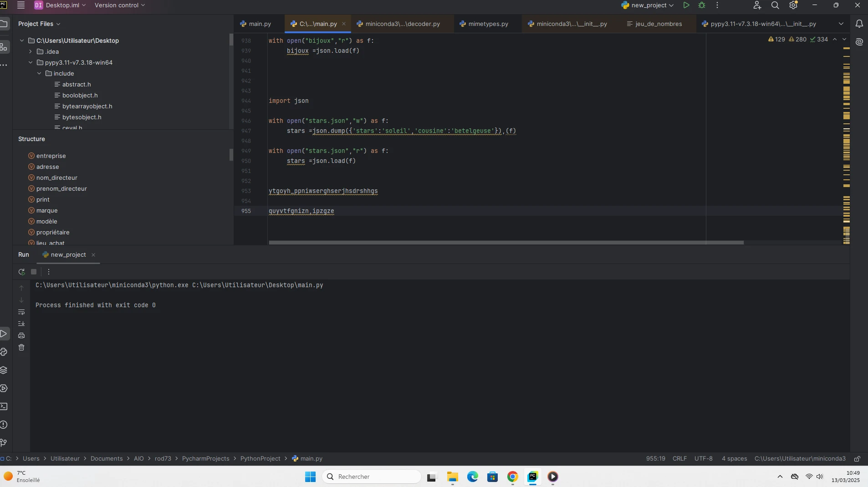
Task: Click the UTF-8 encoding in the status bar
Action: 703,459
